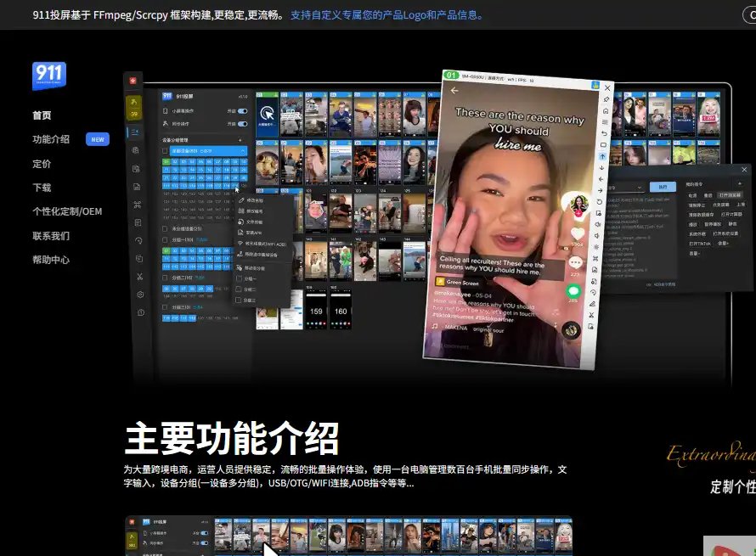Toggle the 同步操作 switch

(243, 124)
